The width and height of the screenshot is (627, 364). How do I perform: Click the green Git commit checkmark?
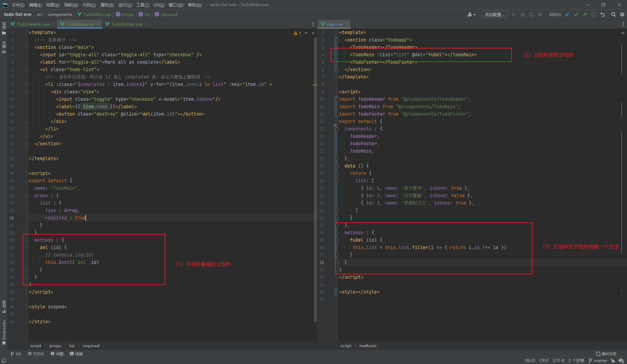(x=576, y=14)
